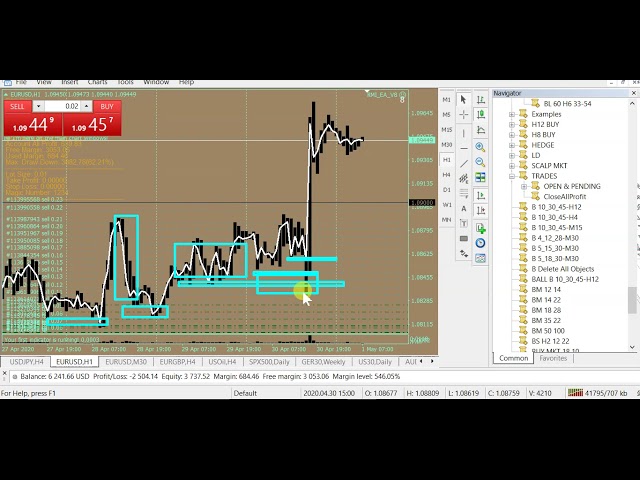Click the zoom in magnifier icon
The height and width of the screenshot is (480, 640).
tap(481, 146)
